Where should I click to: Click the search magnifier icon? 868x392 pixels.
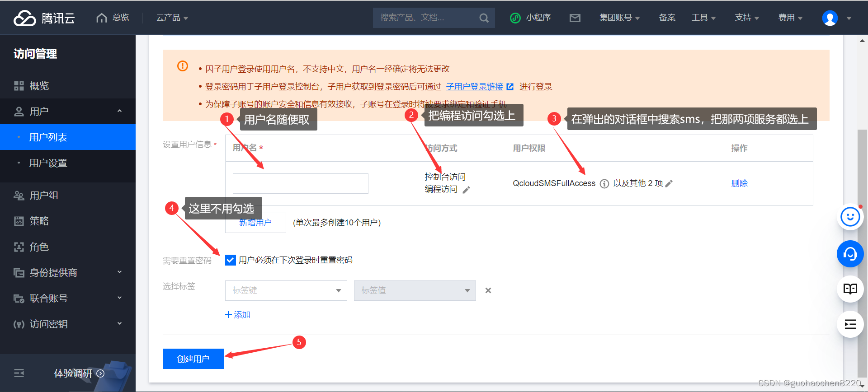484,18
